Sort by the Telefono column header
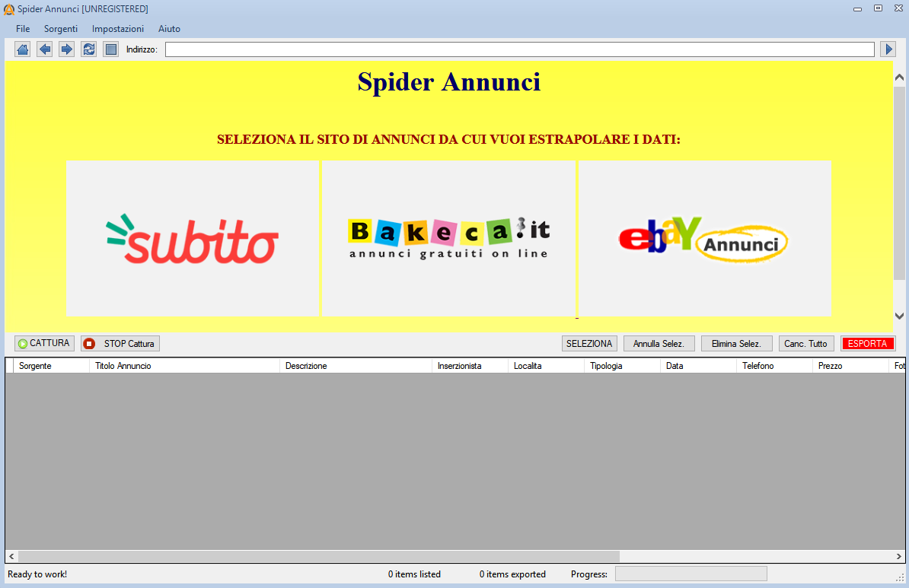Image resolution: width=909 pixels, height=588 pixels. pyautogui.click(x=774, y=366)
